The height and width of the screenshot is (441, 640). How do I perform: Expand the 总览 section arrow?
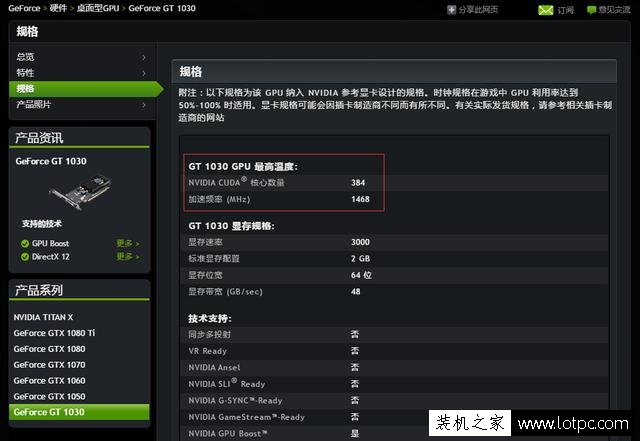pyautogui.click(x=144, y=57)
